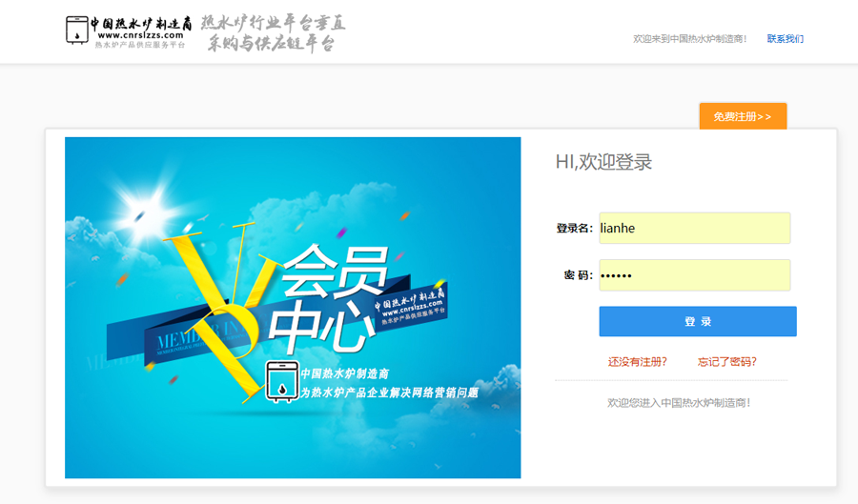Click the 欢迎来到中国热水炉制造商 welcome text
This screenshot has height=504, width=858.
point(690,39)
